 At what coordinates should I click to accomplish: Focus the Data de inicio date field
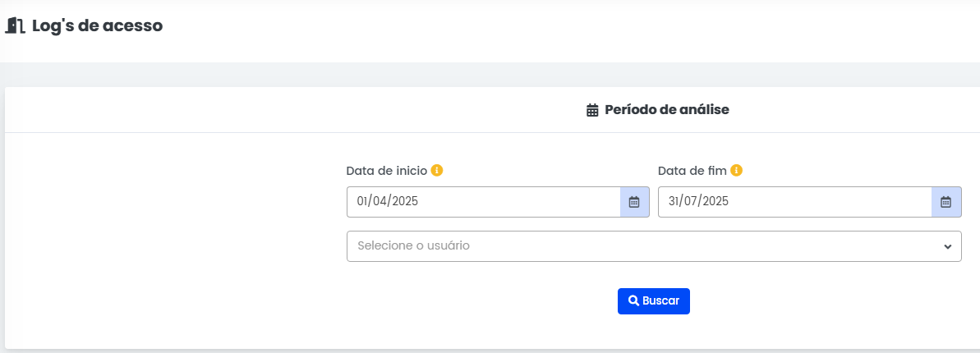[483, 202]
